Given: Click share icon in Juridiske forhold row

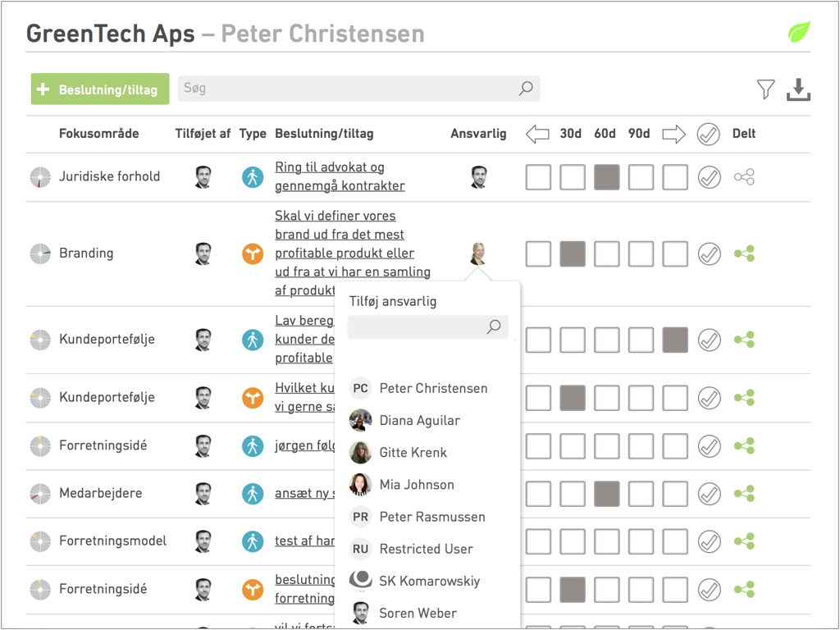Looking at the screenshot, I should click(744, 177).
